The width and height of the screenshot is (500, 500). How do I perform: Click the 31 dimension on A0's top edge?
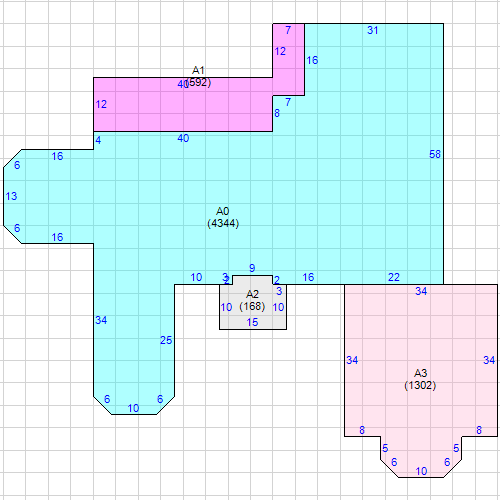[373, 30]
